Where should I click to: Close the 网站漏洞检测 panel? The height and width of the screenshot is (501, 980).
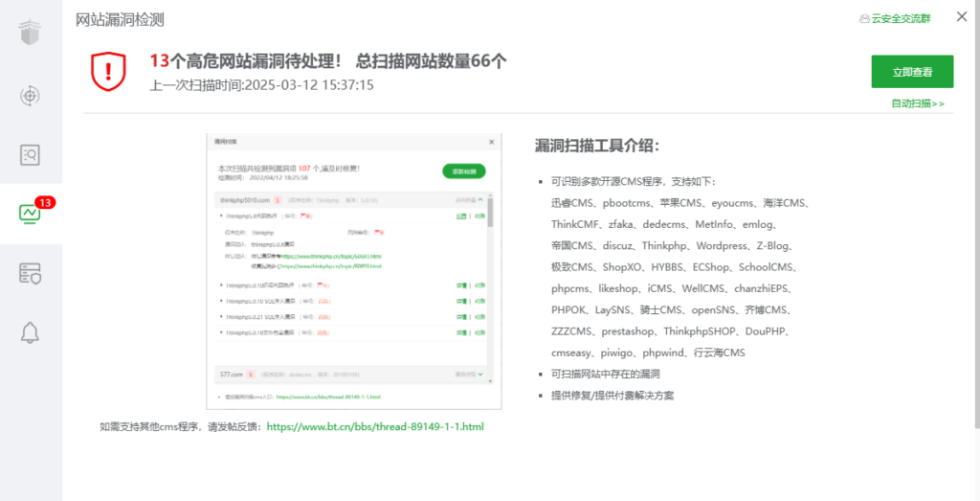coord(962,17)
